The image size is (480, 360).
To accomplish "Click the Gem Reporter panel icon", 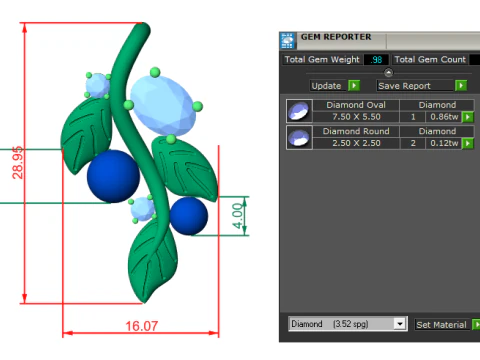I will [287, 41].
